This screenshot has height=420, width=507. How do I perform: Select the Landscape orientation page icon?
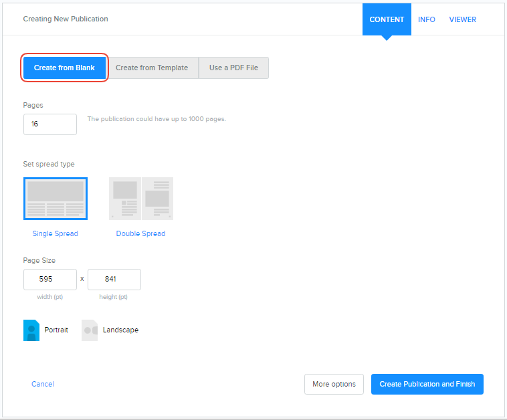click(x=90, y=330)
